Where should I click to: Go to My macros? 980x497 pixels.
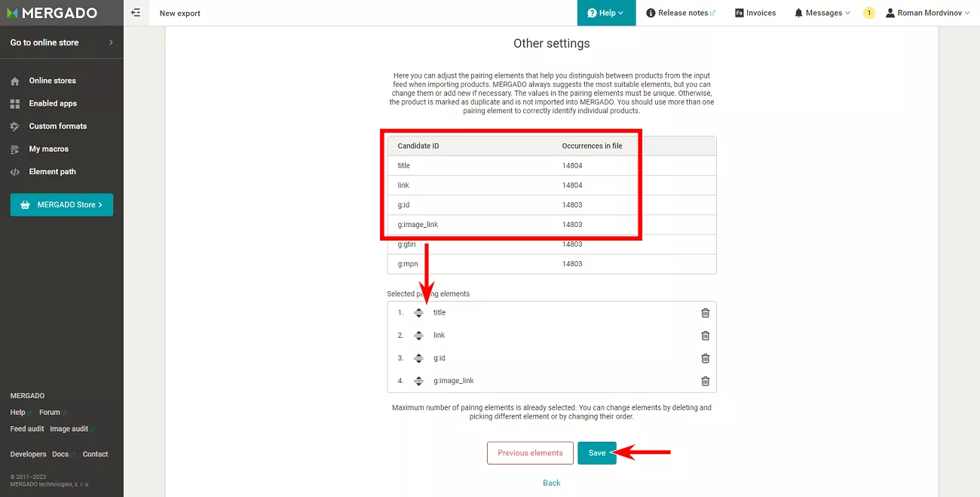[x=48, y=149]
